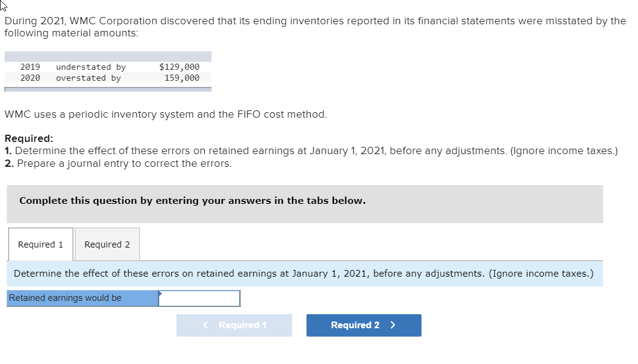Click the bold "Required:" heading
This screenshot has width=638, height=364.
[29, 138]
